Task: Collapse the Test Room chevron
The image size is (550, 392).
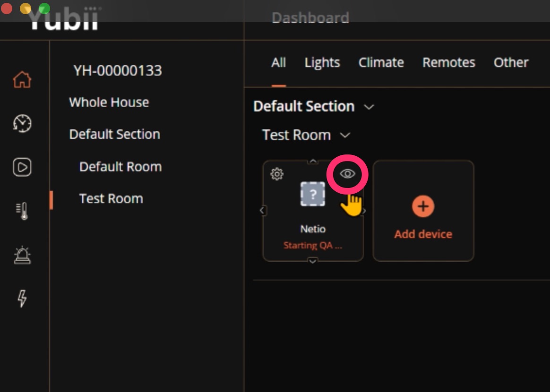Action: pyautogui.click(x=345, y=136)
